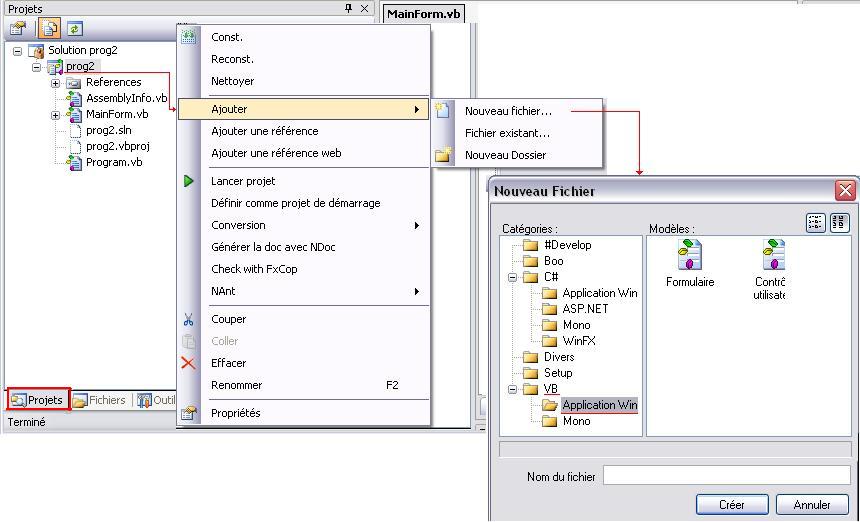The width and height of the screenshot is (860, 522).
Task: Collapse the C# category node
Action: (x=513, y=277)
